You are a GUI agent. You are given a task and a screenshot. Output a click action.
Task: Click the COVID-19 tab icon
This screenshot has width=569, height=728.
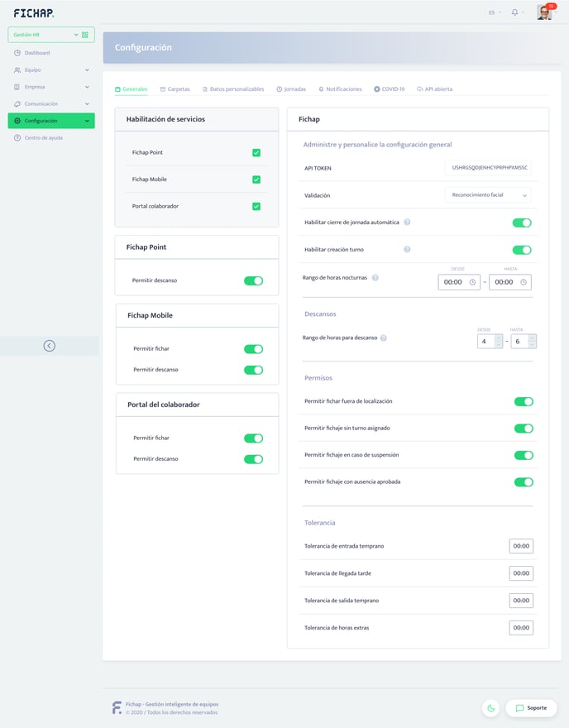click(x=377, y=89)
